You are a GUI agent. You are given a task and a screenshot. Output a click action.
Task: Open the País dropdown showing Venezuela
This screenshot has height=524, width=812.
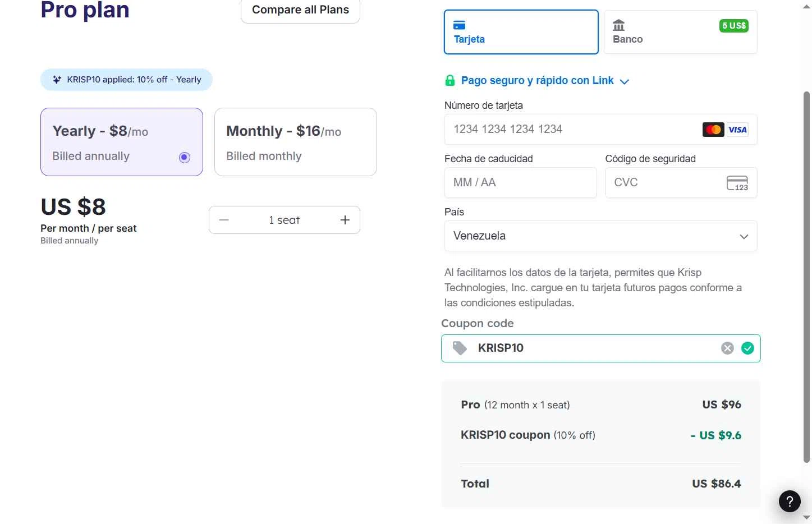pyautogui.click(x=601, y=236)
